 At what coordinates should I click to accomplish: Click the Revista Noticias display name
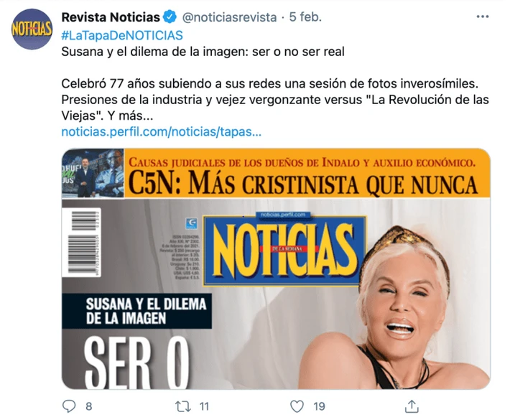pos(111,17)
